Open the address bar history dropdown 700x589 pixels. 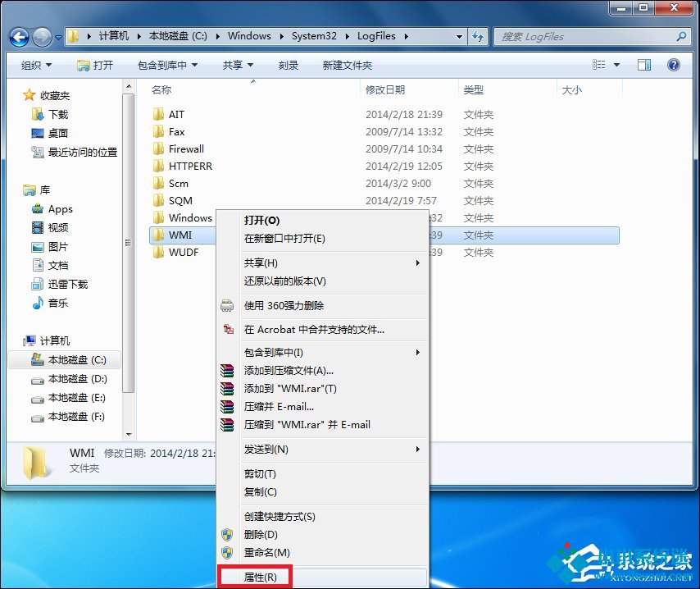tap(459, 37)
